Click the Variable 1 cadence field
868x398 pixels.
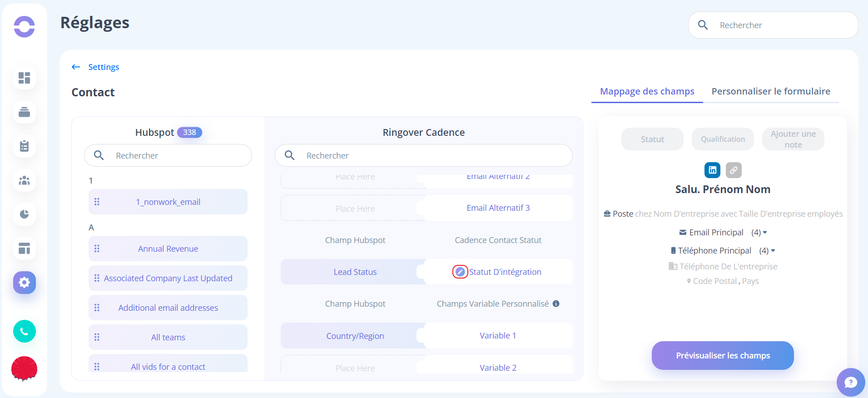(498, 336)
